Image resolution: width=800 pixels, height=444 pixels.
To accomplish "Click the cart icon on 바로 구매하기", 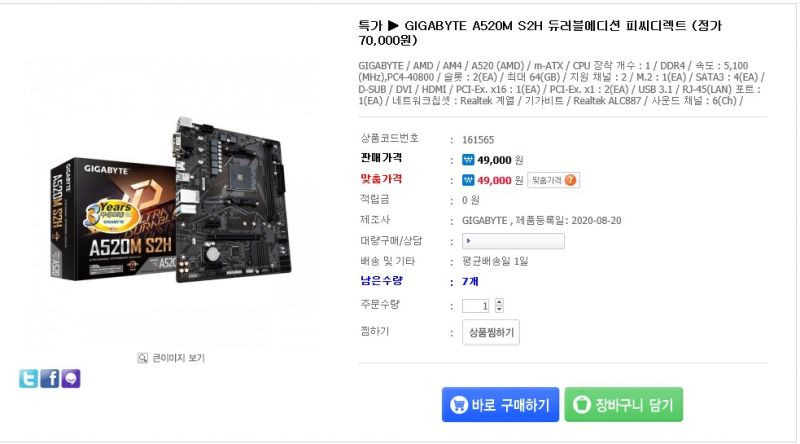I will pos(459,405).
